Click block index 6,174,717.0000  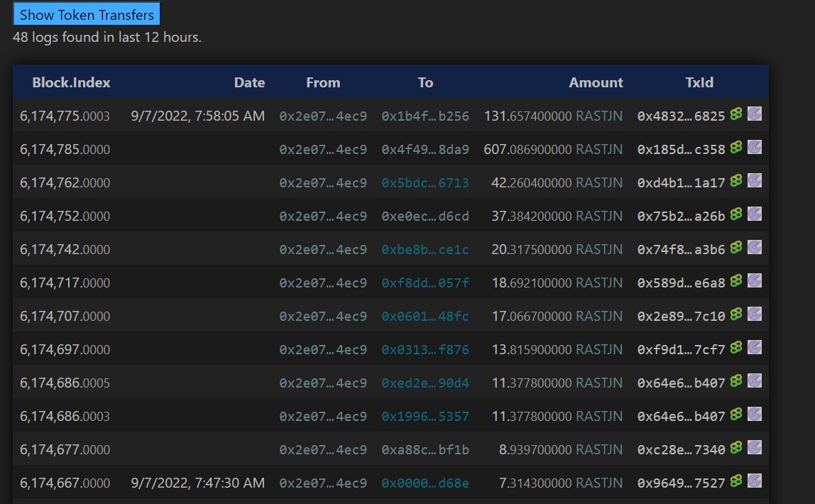pos(65,283)
